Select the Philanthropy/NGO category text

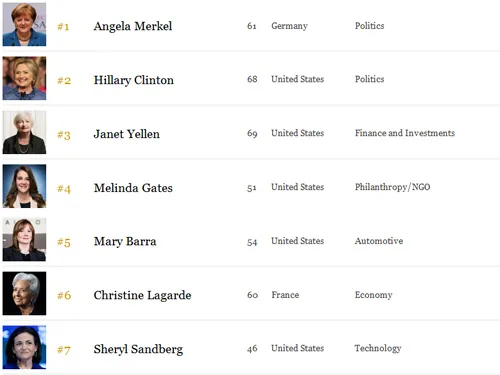pos(392,187)
